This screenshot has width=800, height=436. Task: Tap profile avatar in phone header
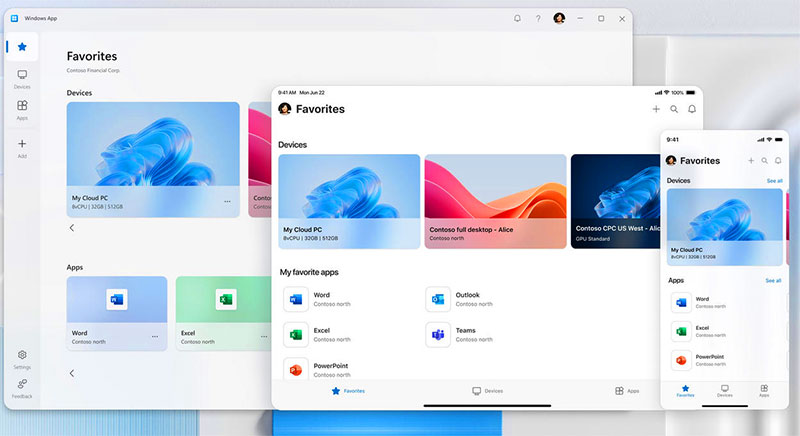(671, 161)
